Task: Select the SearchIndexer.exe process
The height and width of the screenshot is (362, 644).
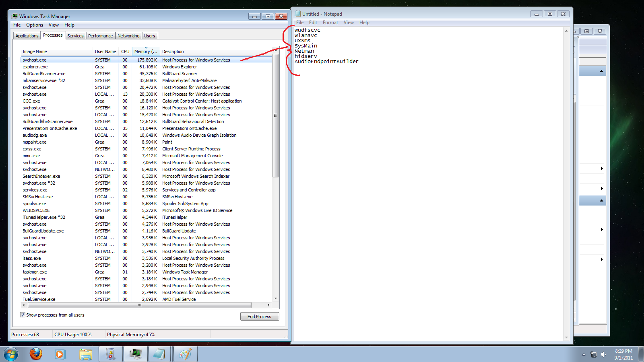Action: 147,176
